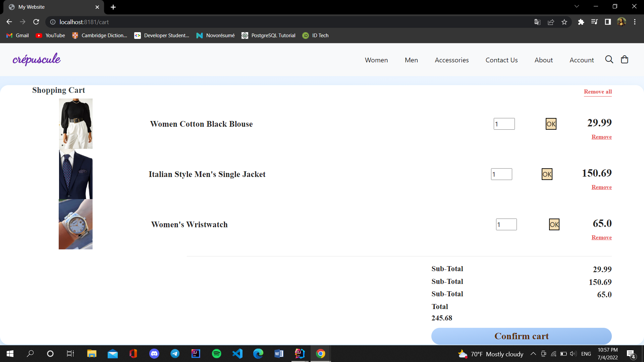Remove the Women's Wristwatch item
The width and height of the screenshot is (644, 362).
[602, 238]
